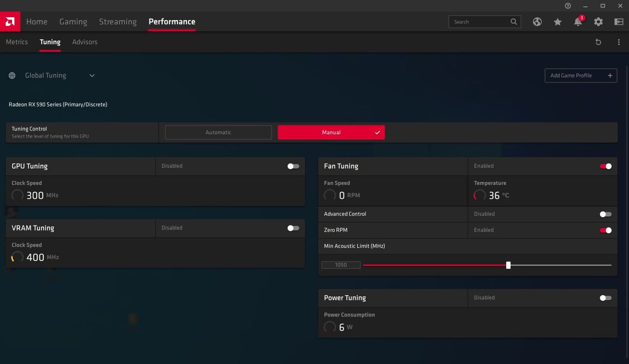Click the fan speed RPM gauge
Screen dimensions: 629x364
click(x=330, y=195)
